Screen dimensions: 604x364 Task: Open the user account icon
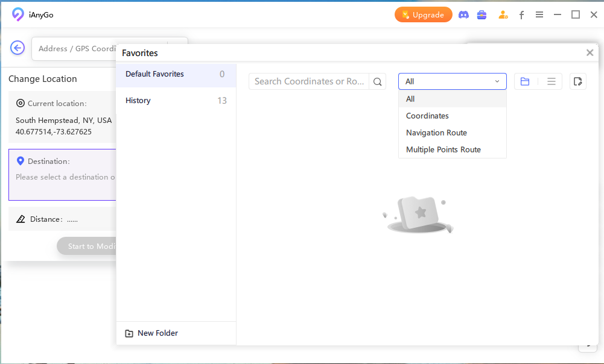(x=503, y=15)
